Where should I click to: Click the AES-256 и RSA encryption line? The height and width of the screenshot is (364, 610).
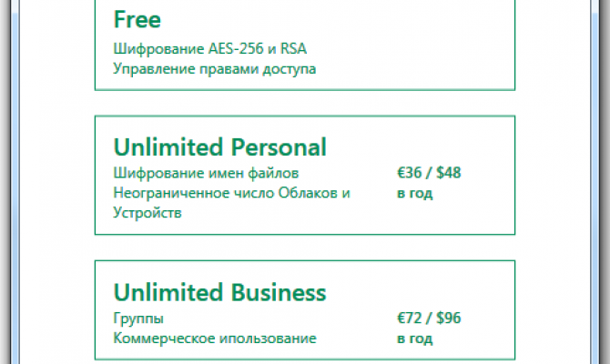tap(209, 48)
